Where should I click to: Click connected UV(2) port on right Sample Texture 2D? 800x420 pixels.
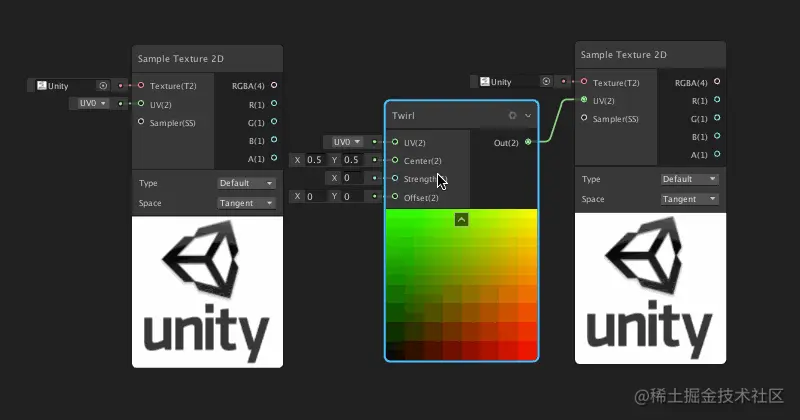pyautogui.click(x=584, y=100)
